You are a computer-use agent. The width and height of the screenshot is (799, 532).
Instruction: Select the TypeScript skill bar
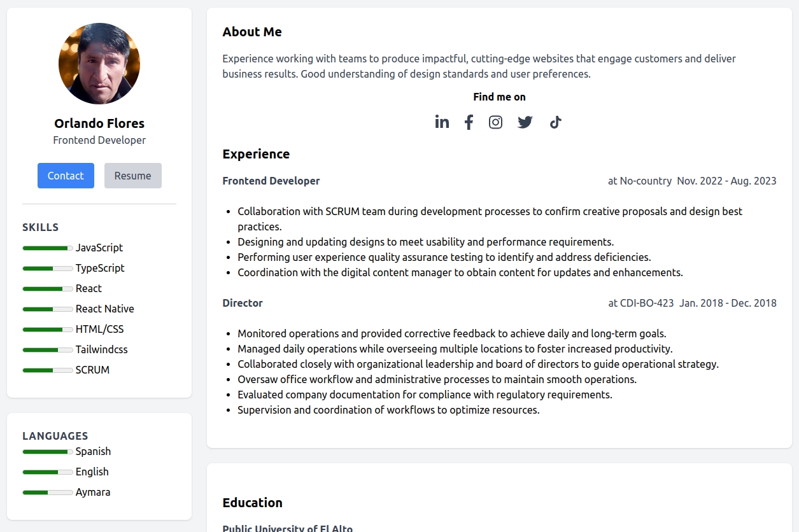click(x=47, y=269)
